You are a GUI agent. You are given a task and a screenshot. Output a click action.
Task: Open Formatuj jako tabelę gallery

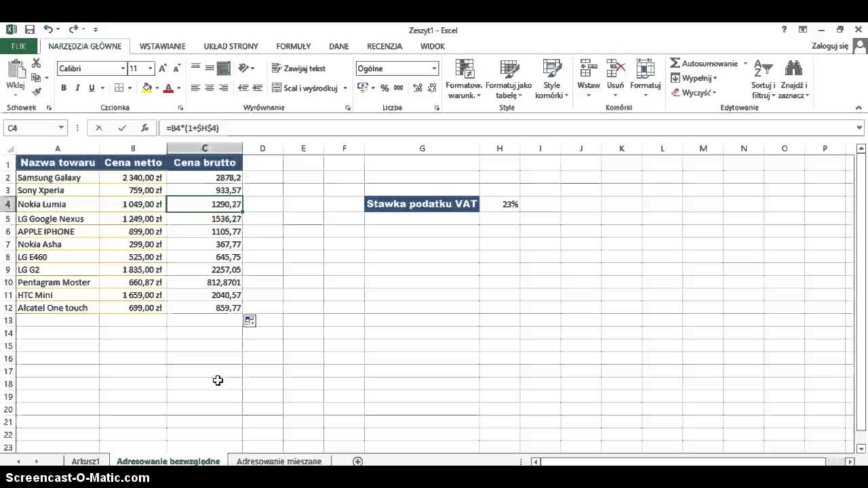coord(509,79)
